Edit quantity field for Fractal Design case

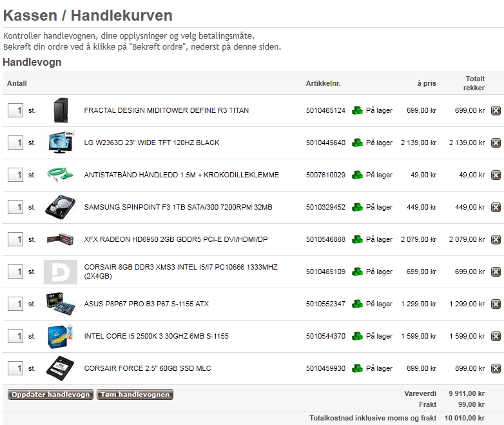pos(15,110)
